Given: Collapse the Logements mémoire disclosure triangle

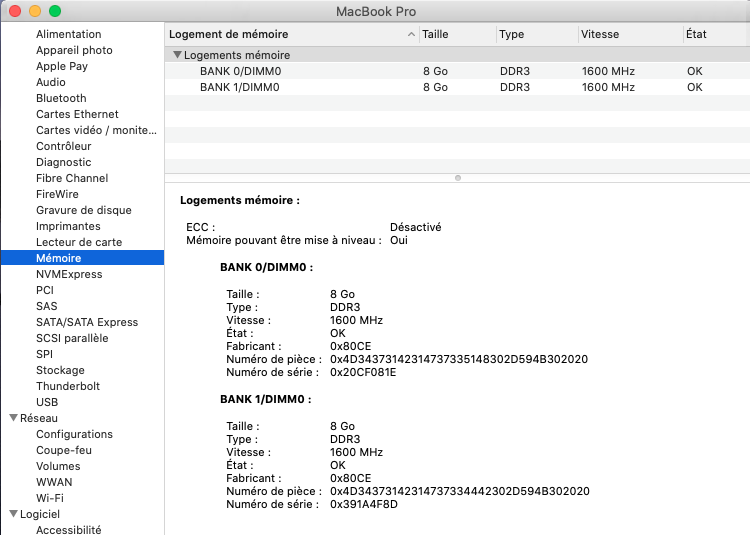Looking at the screenshot, I should (177, 55).
